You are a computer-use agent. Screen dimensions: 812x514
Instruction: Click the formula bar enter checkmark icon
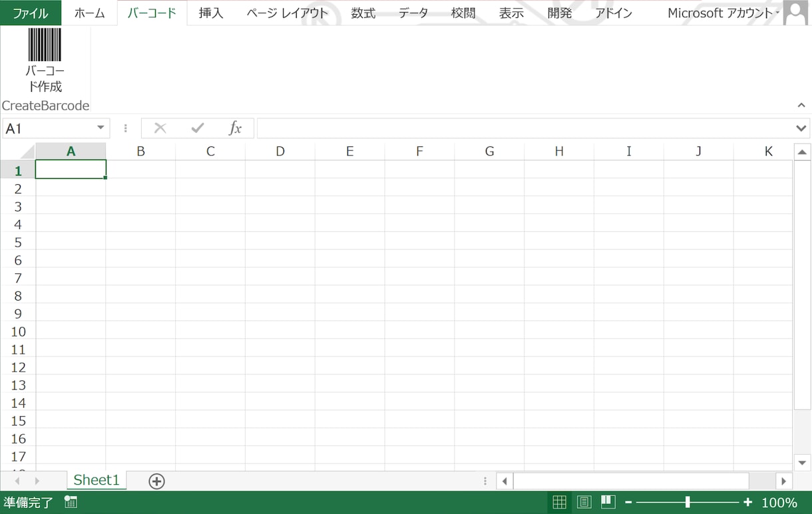(197, 128)
